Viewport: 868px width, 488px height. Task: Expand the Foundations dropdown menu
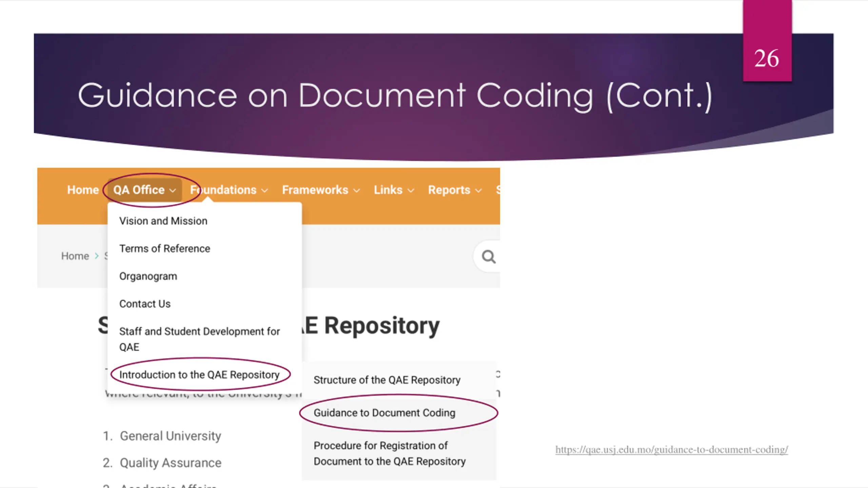(229, 190)
